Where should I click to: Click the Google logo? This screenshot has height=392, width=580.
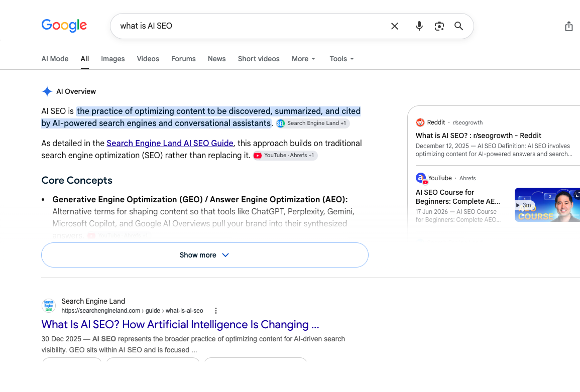tap(64, 26)
